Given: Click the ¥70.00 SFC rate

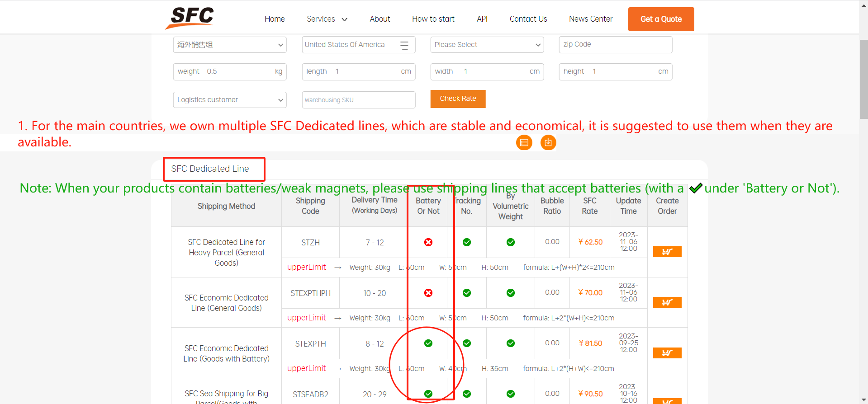Looking at the screenshot, I should coord(590,293).
